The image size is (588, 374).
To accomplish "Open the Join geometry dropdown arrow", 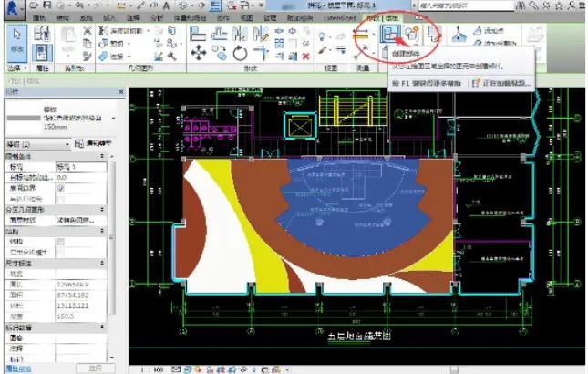I will [129, 57].
